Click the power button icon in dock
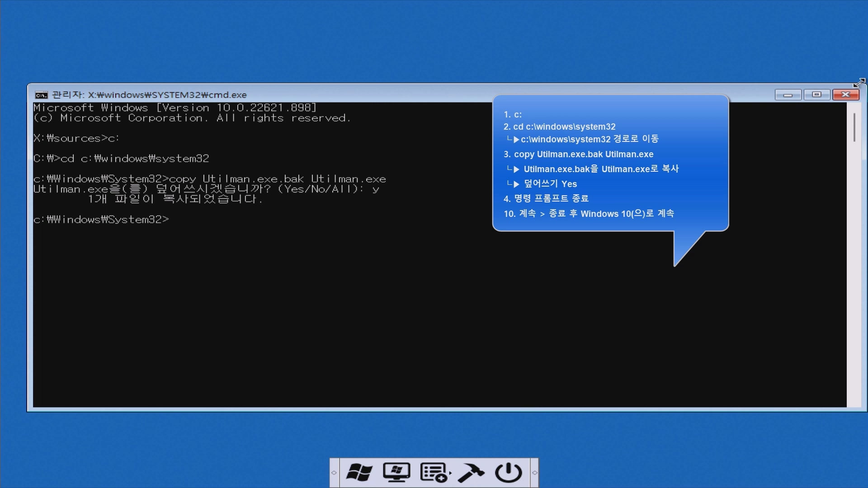Image resolution: width=868 pixels, height=488 pixels. click(x=508, y=473)
